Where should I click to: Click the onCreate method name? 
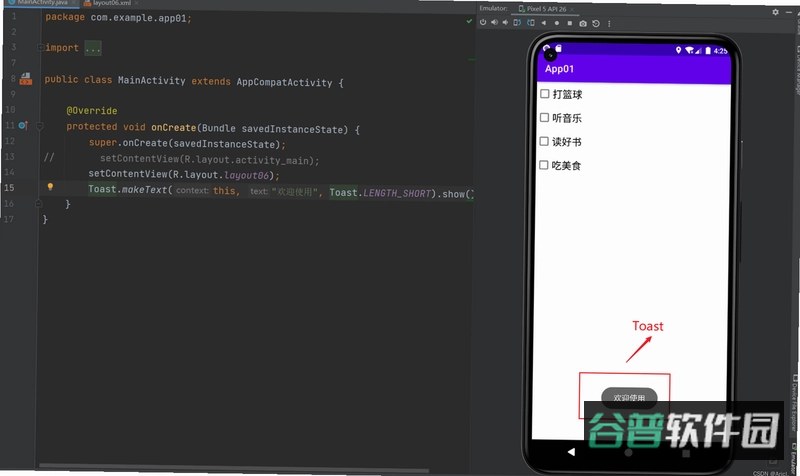(173, 128)
